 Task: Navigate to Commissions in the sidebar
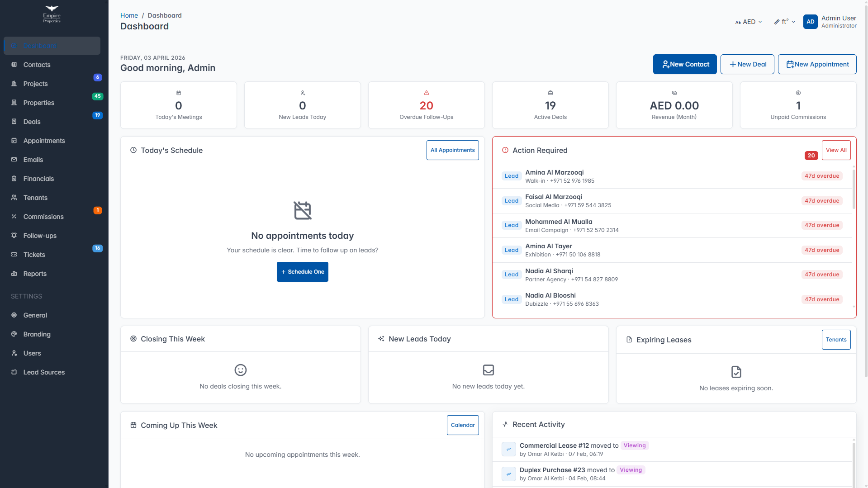[43, 217]
